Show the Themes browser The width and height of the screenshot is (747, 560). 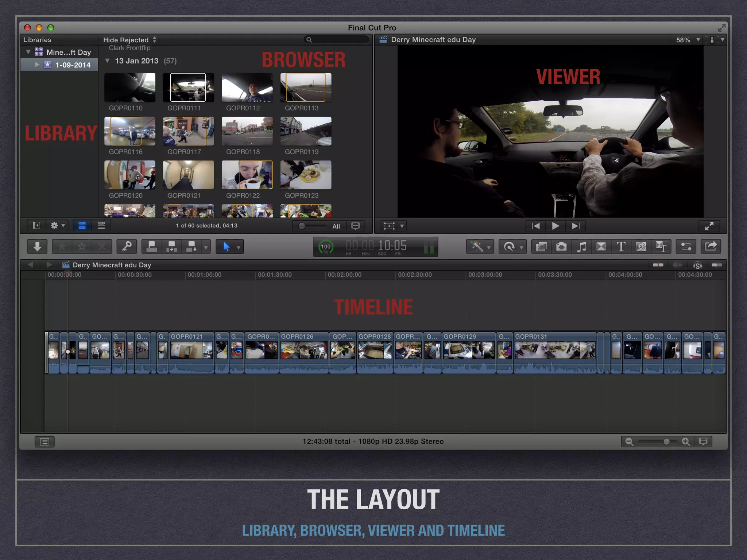(661, 247)
